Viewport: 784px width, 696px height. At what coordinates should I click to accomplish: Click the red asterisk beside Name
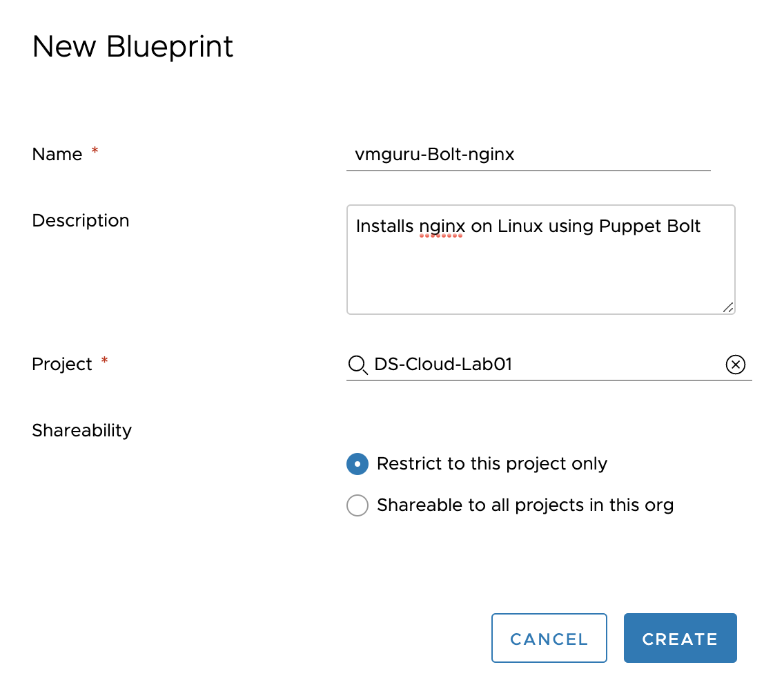click(x=95, y=150)
